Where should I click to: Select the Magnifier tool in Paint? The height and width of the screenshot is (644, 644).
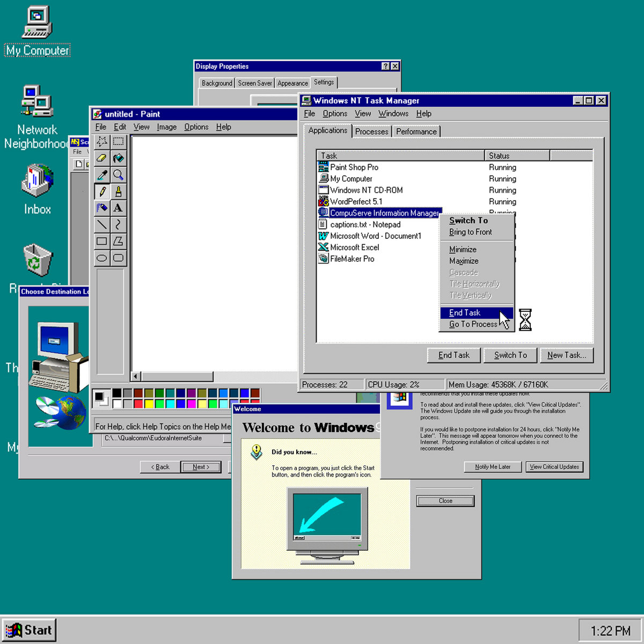point(118,175)
